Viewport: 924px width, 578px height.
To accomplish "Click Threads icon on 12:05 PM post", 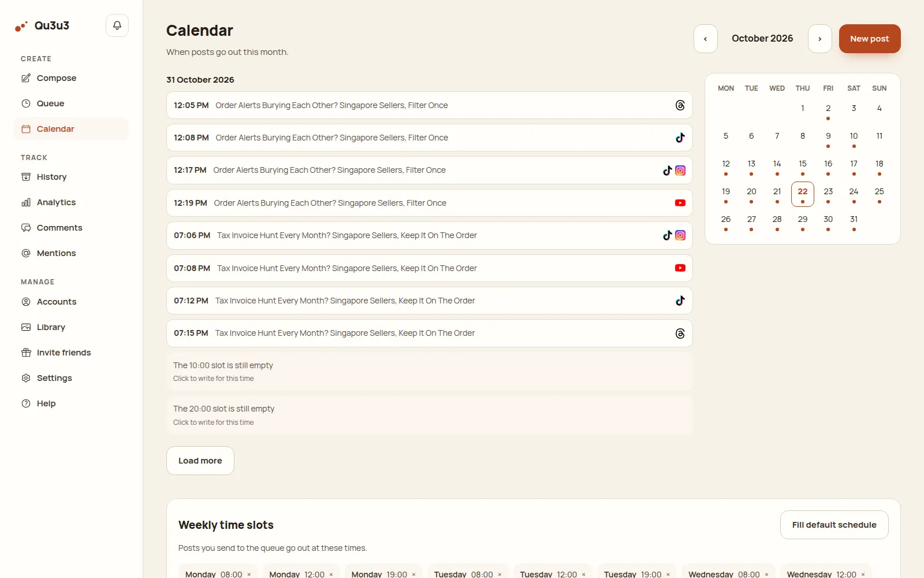I will tap(680, 105).
